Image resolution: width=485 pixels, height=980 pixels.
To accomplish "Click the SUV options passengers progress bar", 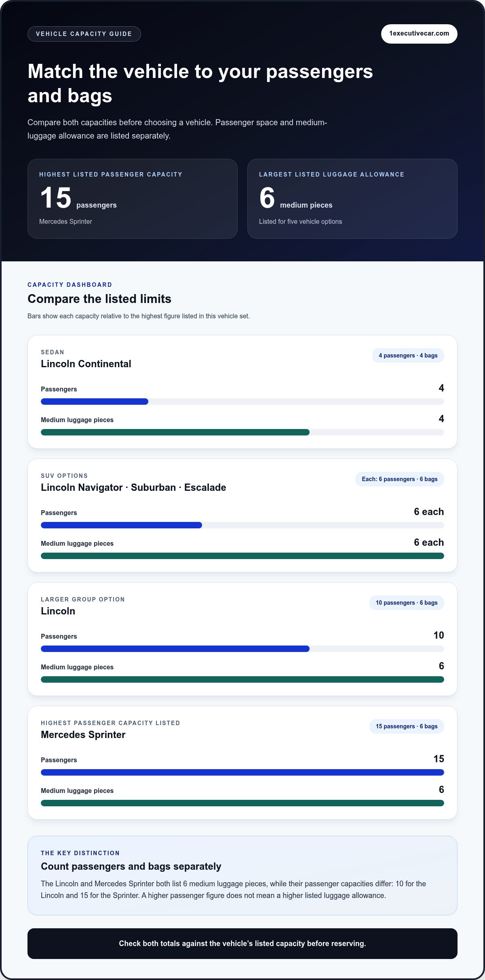I will coord(242,525).
